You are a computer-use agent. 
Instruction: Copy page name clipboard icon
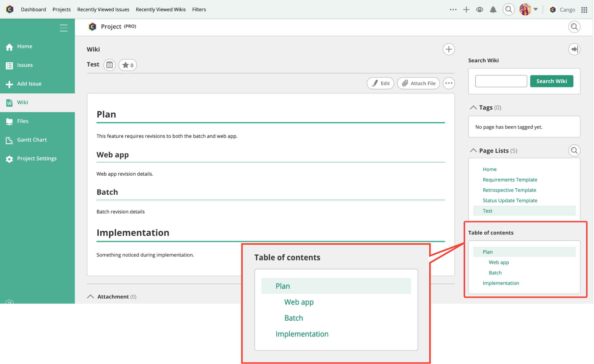point(109,65)
